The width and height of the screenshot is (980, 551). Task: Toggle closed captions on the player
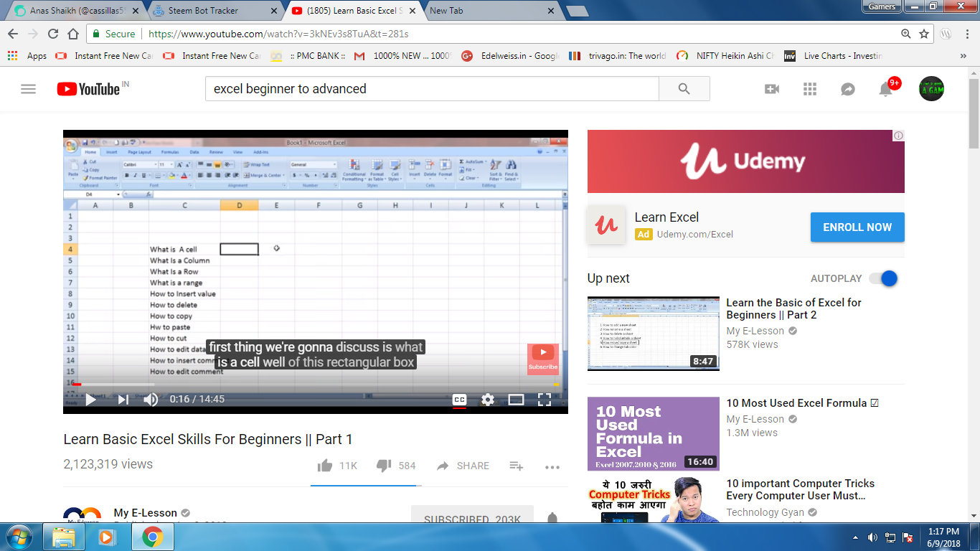[459, 400]
